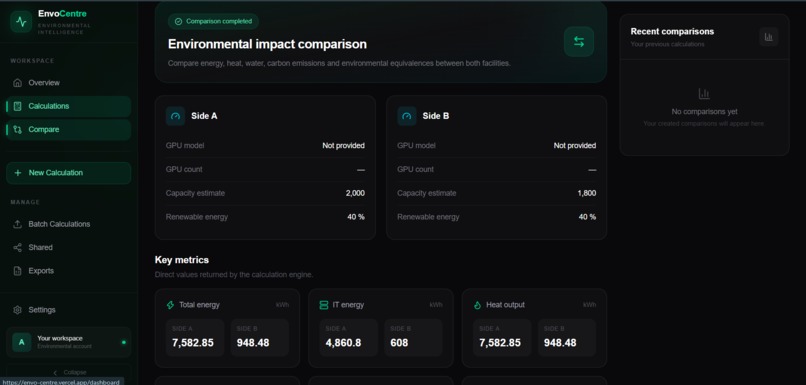
Task: Click the Calculations calculator icon
Action: [x=17, y=106]
